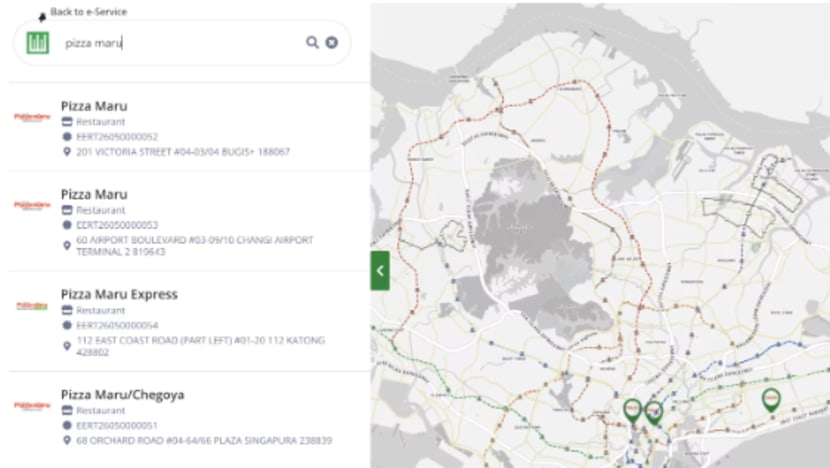
Task: Click the certificate badge icon beside number ending 0053
Action: coord(67,225)
